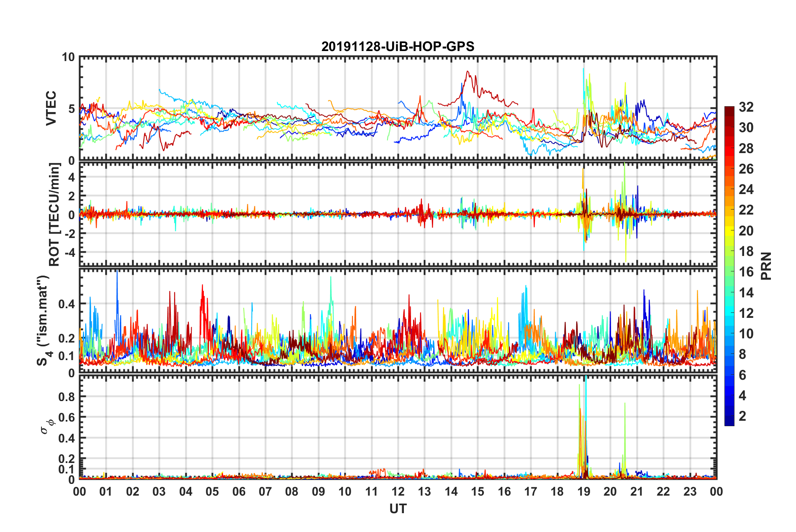The image size is (796, 532).
Task: Click colorbar tick label 2
Action: 742,416
